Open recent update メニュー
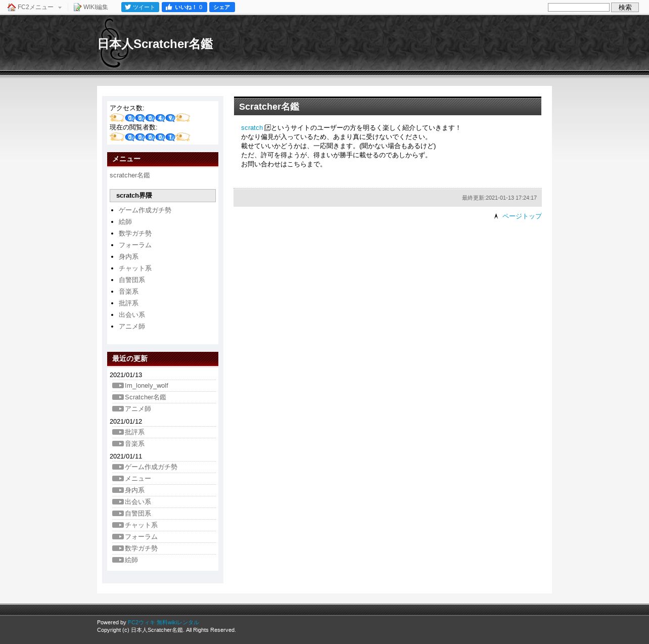649x644 pixels. (138, 479)
